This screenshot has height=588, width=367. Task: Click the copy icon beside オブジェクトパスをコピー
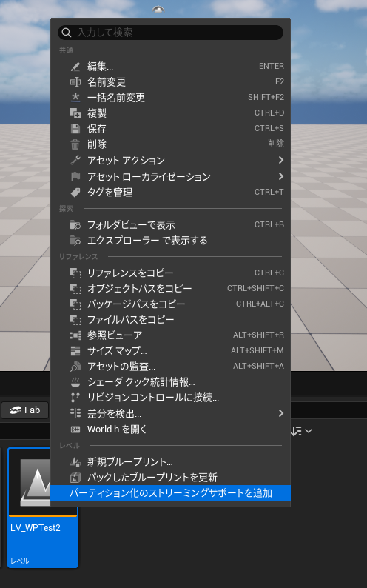75,288
